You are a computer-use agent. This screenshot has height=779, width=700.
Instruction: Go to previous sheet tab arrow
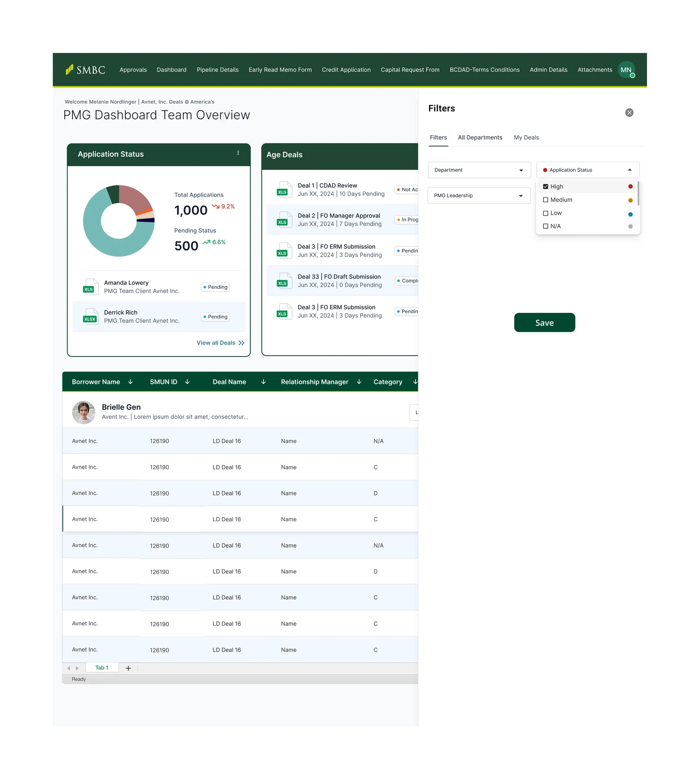click(x=69, y=668)
